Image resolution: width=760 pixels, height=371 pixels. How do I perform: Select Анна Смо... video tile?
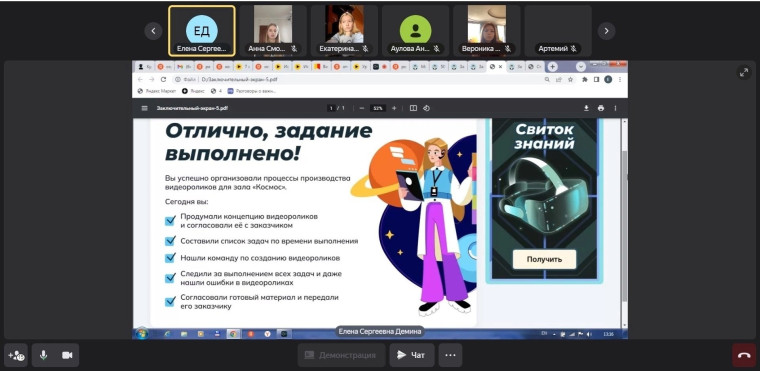tap(273, 31)
